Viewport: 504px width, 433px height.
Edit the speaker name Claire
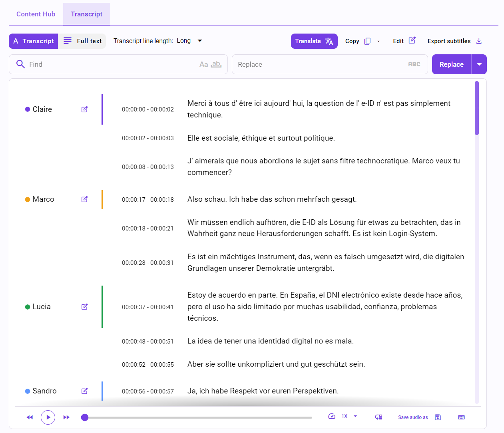(84, 109)
